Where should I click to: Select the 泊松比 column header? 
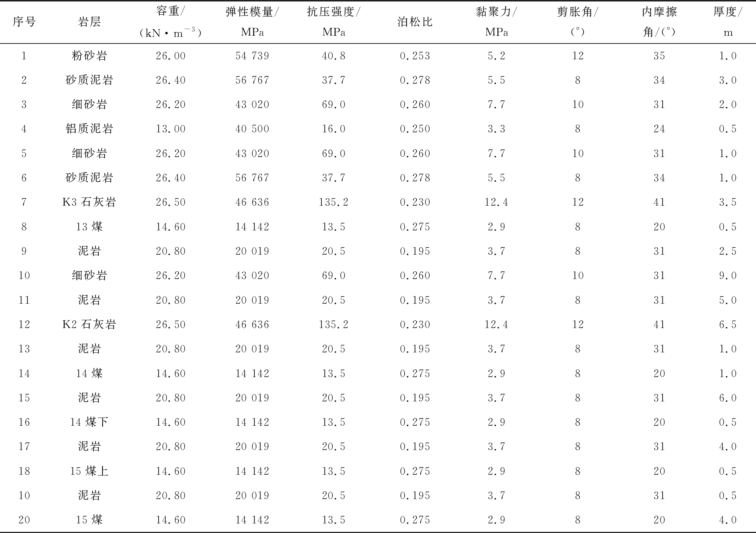point(415,22)
